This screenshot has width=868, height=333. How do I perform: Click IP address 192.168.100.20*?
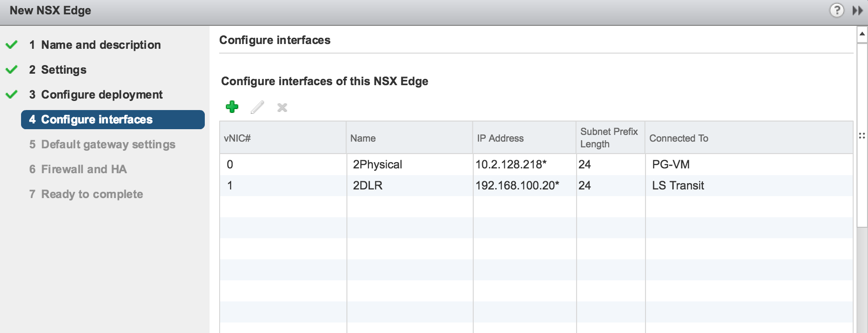pos(517,186)
